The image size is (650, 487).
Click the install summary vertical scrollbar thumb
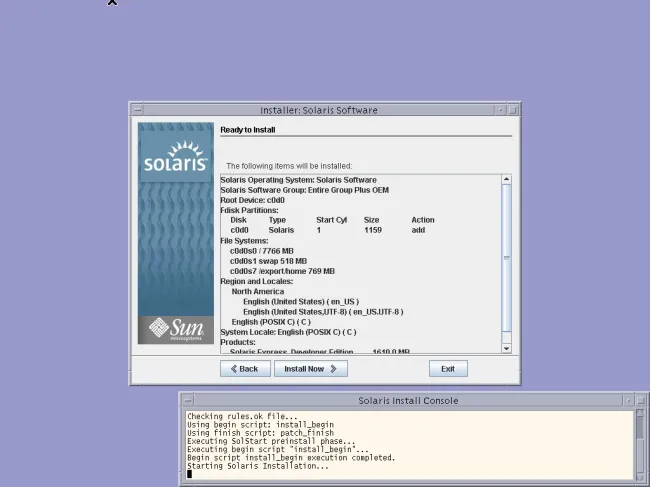click(x=506, y=258)
